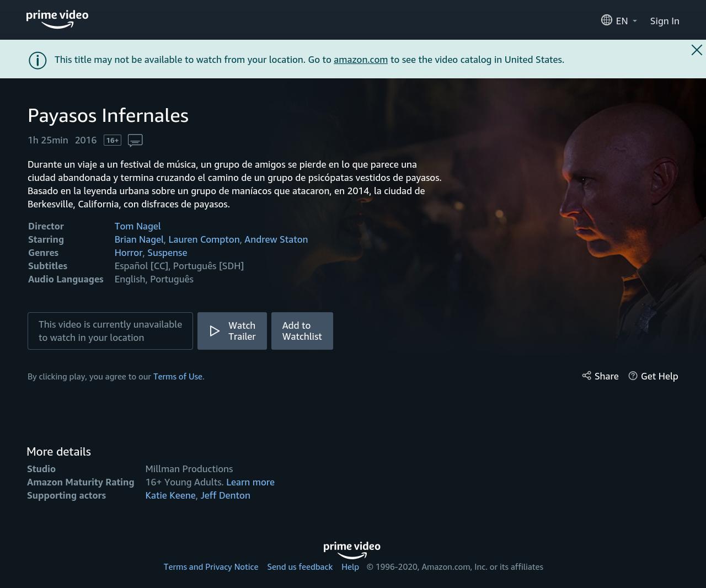Open the Terms of Use link

pos(178,377)
